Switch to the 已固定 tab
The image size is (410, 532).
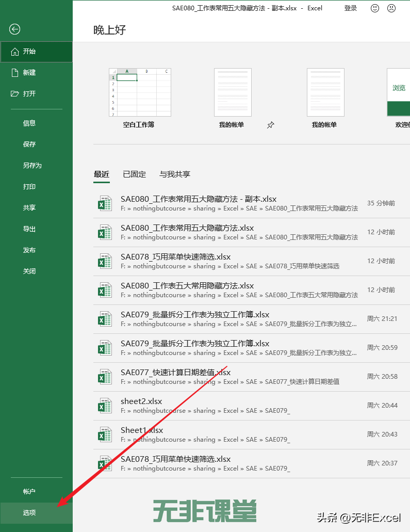(x=134, y=174)
